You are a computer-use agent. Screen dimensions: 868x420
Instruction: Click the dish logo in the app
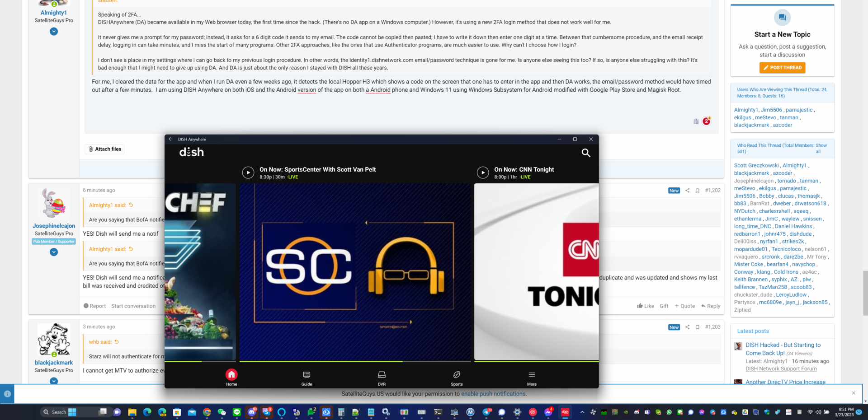click(x=192, y=152)
